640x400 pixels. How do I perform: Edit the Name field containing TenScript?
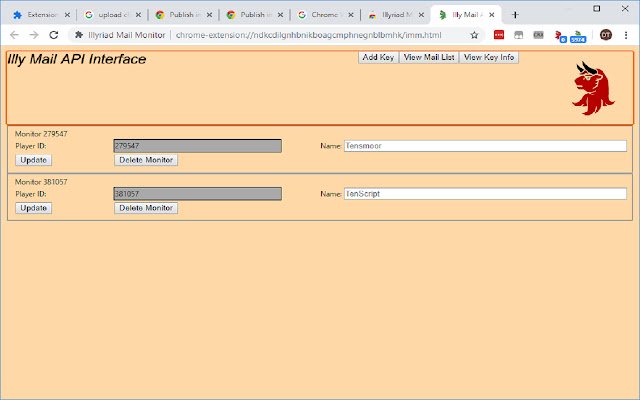pyautogui.click(x=485, y=194)
